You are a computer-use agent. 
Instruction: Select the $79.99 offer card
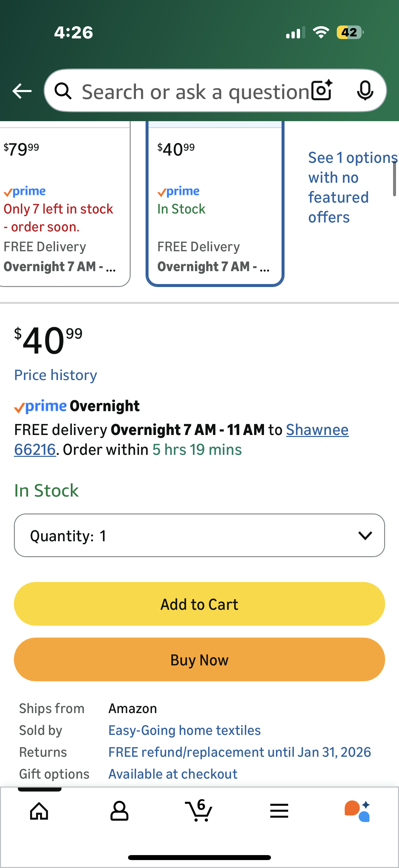point(64,206)
